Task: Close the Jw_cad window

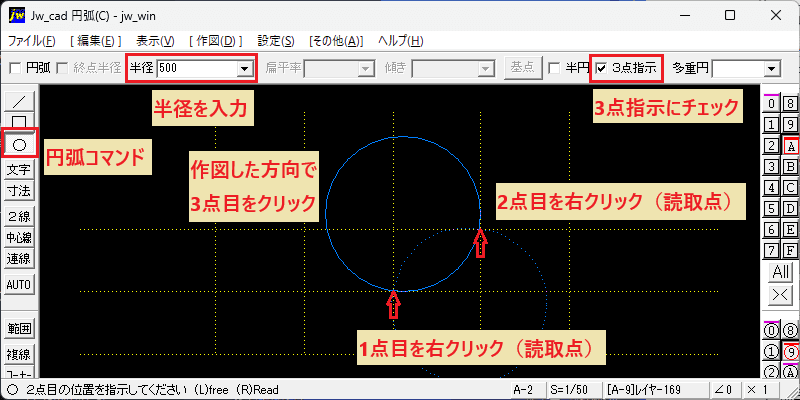Action: tap(775, 16)
